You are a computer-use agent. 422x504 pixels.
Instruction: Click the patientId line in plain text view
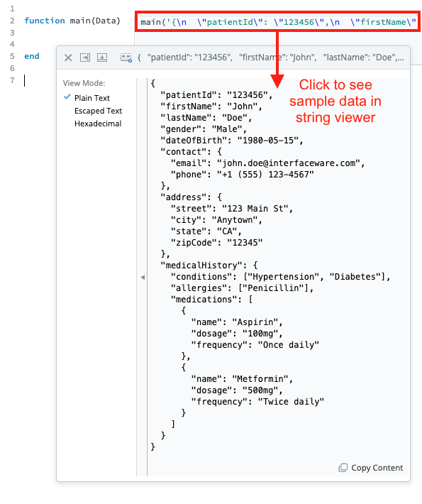[x=216, y=95]
